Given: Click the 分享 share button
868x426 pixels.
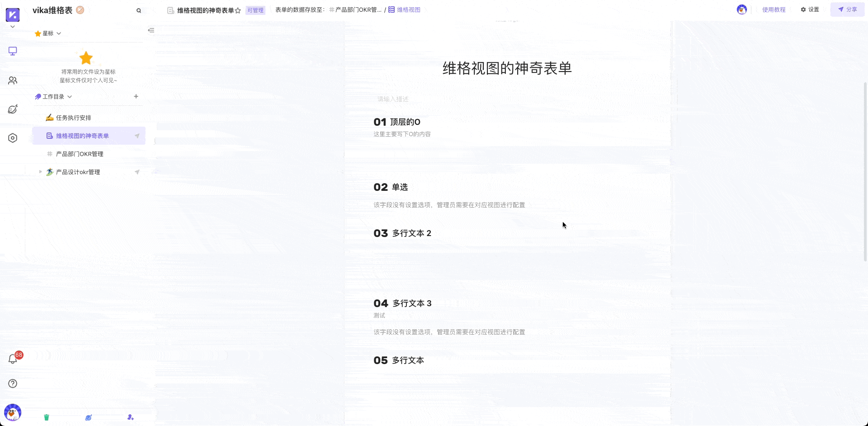Looking at the screenshot, I should (847, 9).
